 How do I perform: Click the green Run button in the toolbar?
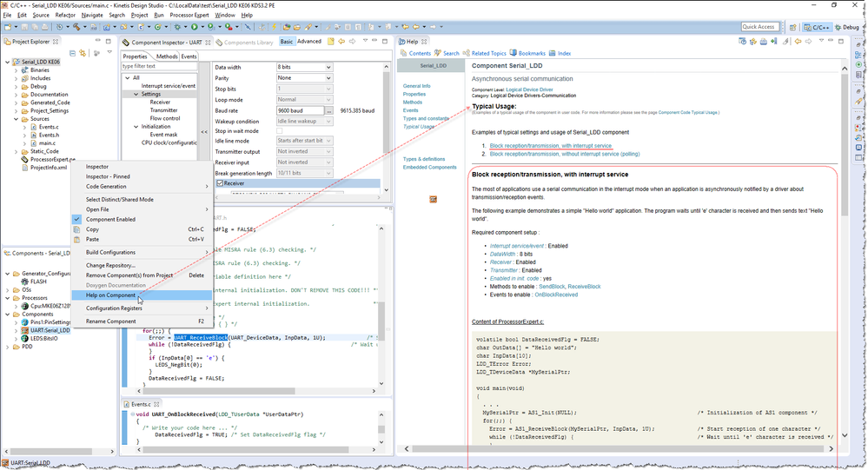click(195, 27)
